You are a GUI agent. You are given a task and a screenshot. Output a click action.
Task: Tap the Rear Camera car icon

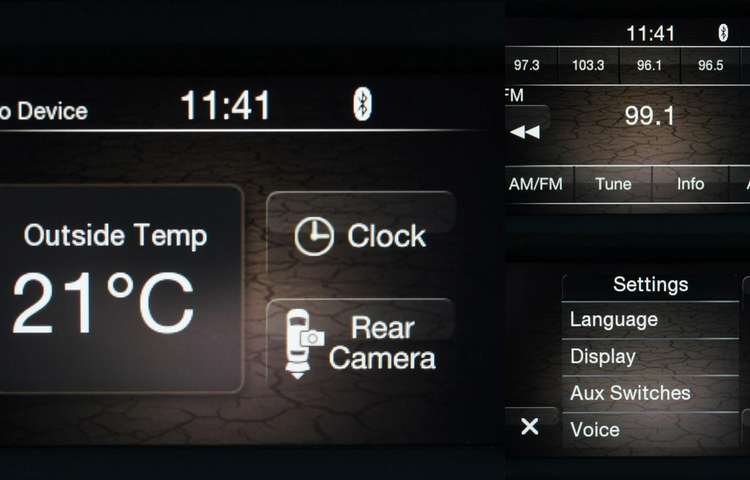coord(303,344)
